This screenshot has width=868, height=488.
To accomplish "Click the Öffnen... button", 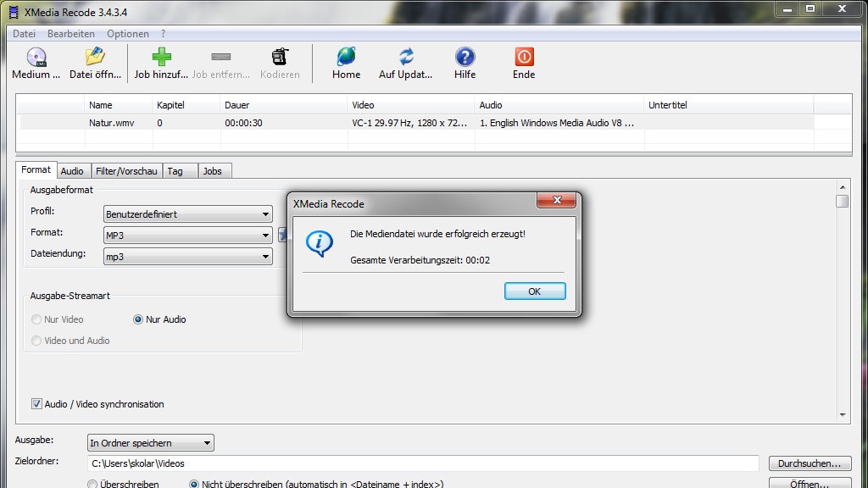I will point(810,483).
